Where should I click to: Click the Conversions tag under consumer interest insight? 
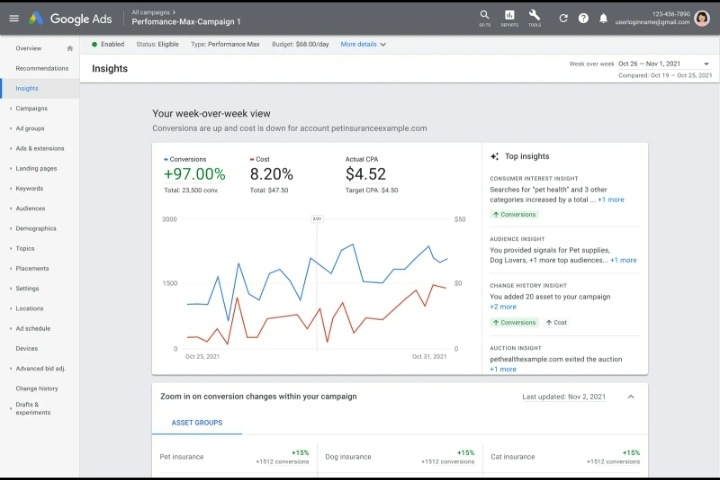tap(514, 215)
